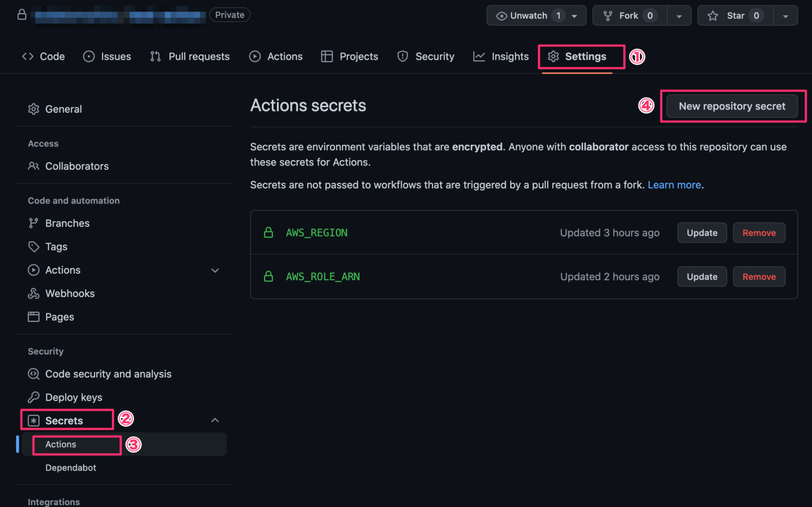The width and height of the screenshot is (812, 507).
Task: Open the Learn more link
Action: [x=674, y=185]
